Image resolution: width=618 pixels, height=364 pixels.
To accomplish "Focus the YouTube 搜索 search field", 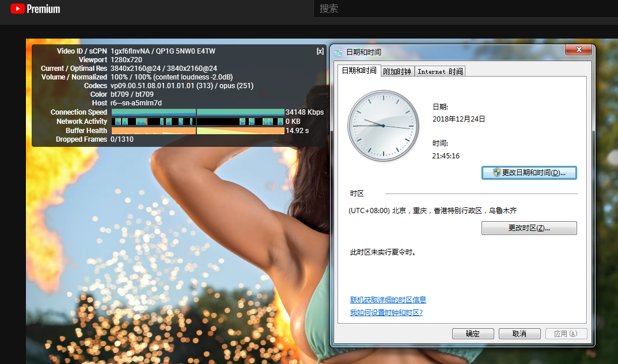I will click(x=461, y=9).
